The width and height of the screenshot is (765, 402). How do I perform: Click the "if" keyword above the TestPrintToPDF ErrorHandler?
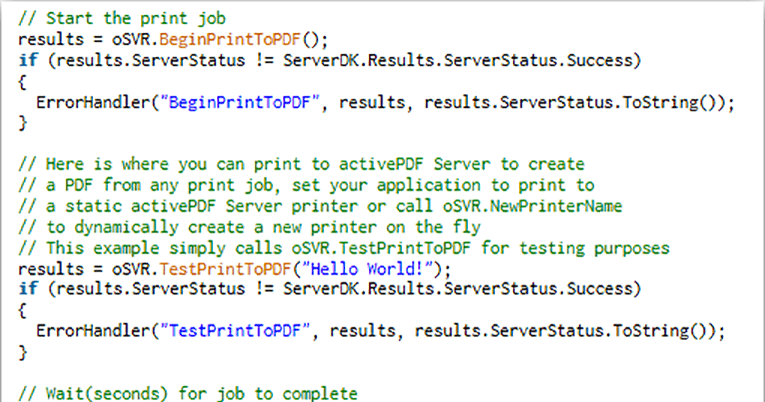tap(28, 288)
